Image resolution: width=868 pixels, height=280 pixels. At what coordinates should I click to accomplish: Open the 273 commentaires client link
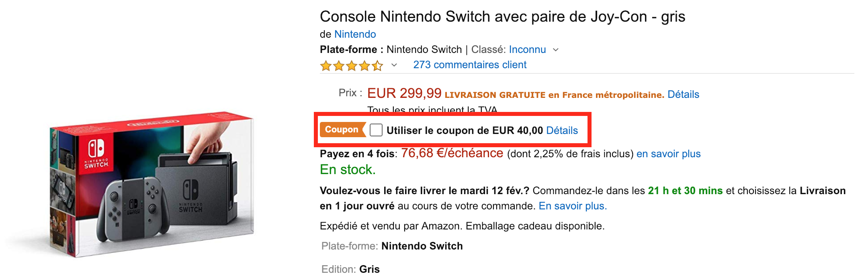469,65
